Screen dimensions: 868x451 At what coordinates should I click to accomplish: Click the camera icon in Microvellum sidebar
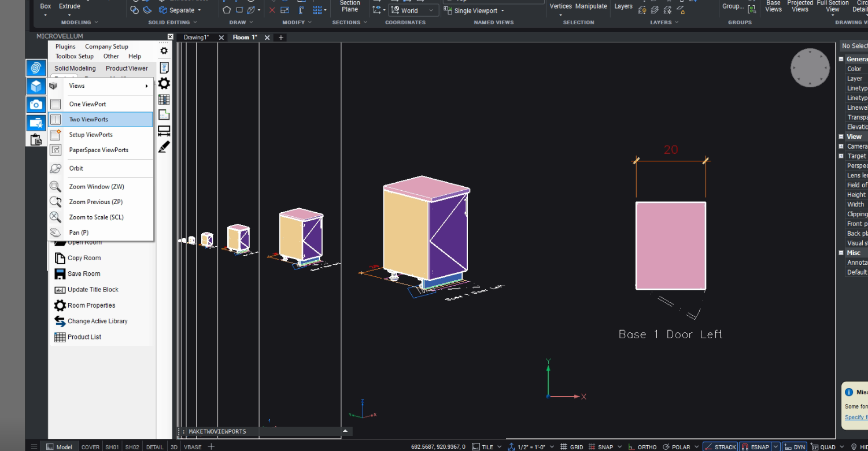[36, 105]
